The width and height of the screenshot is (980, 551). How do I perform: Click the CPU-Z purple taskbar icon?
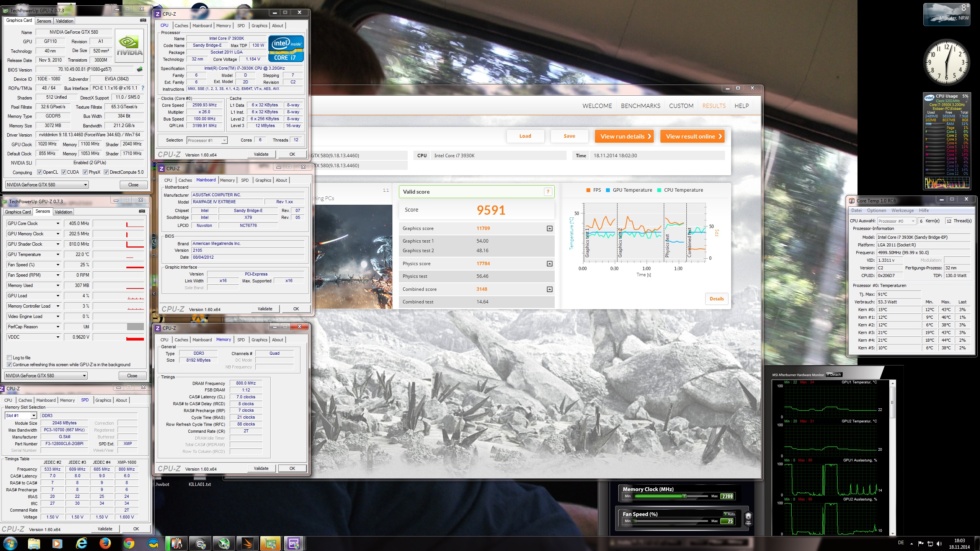click(294, 543)
